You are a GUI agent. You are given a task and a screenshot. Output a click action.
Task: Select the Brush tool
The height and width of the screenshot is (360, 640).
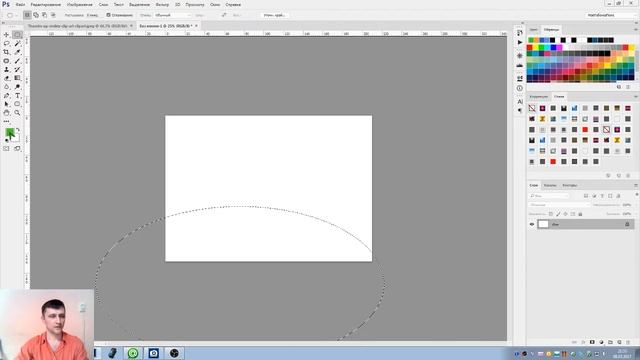[17, 61]
